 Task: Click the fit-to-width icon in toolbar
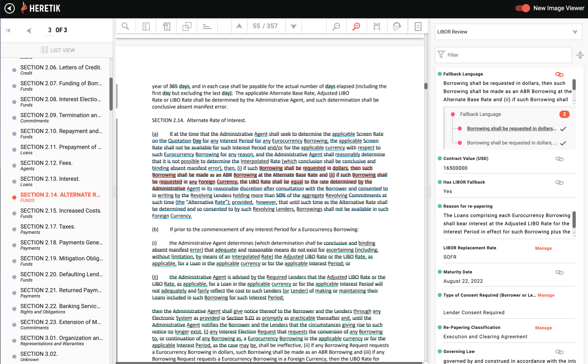click(x=377, y=27)
